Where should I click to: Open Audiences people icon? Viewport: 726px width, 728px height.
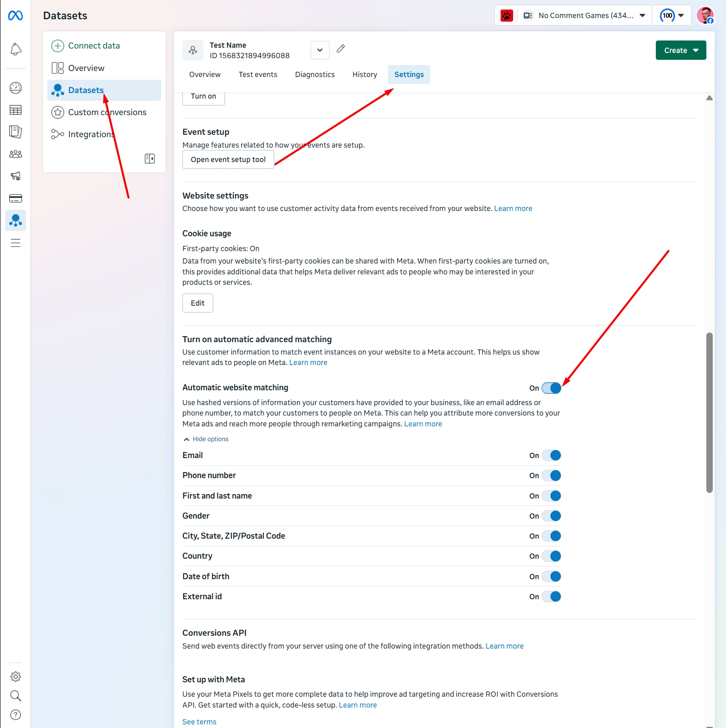tap(16, 154)
